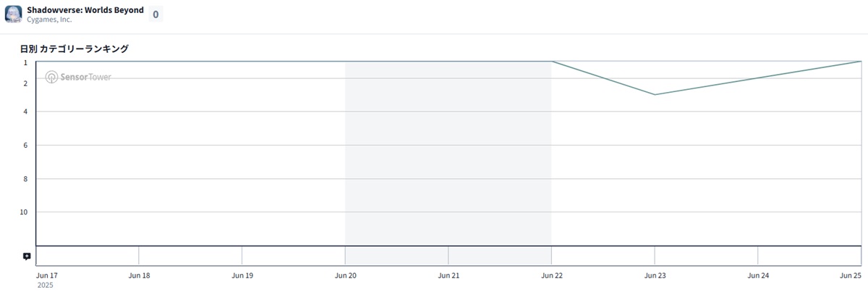Click the ranking line end at Jun 25
Screen dimensions: 868x292
pyautogui.click(x=860, y=62)
